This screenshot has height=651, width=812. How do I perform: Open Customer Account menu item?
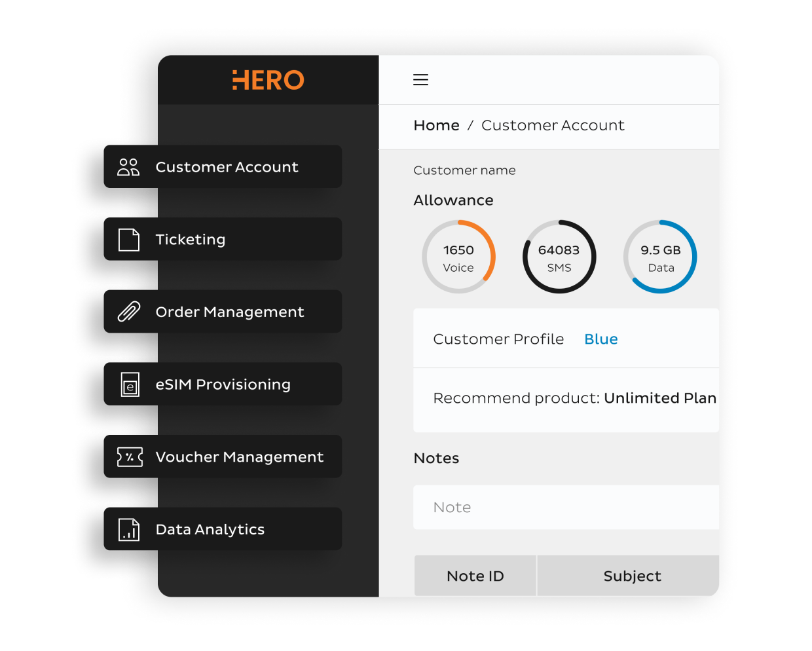point(223,166)
